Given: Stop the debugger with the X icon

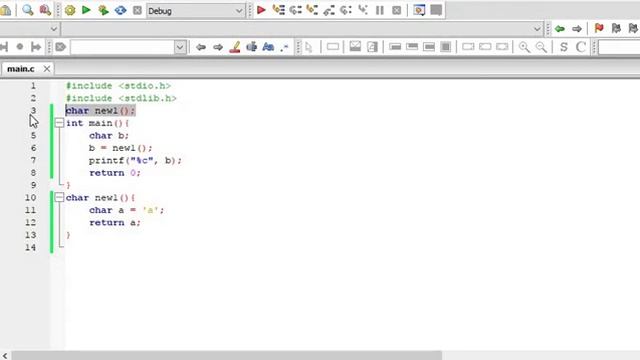Looking at the screenshot, I should [396, 10].
